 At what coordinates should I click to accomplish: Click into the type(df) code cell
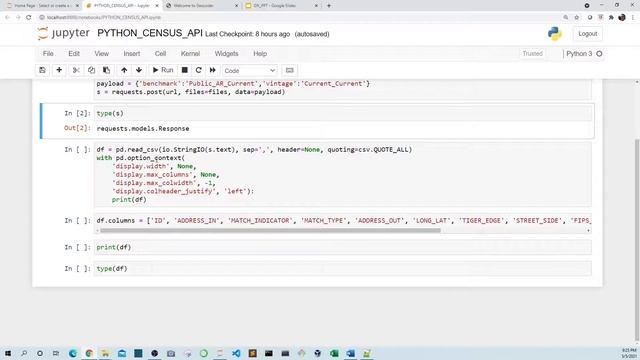pyautogui.click(x=343, y=269)
